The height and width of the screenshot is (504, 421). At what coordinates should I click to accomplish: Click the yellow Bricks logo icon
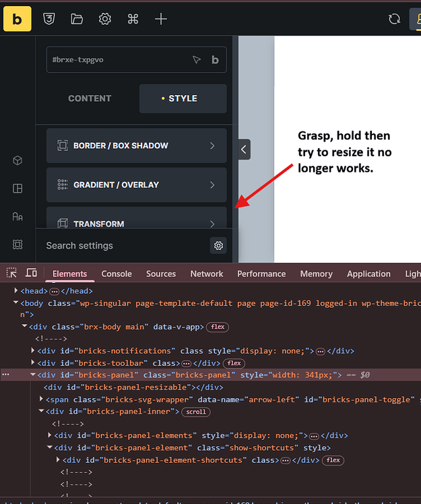click(x=18, y=19)
